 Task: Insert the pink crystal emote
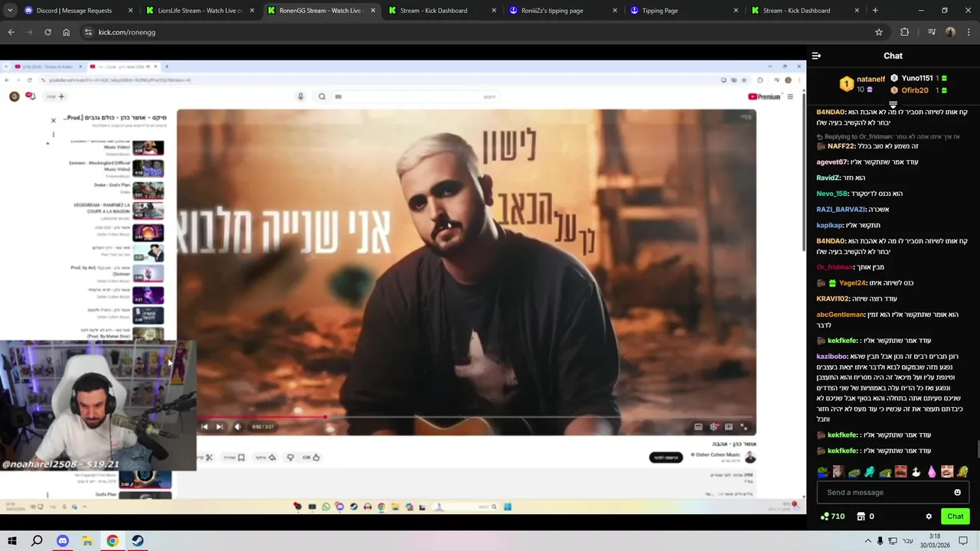[931, 471]
